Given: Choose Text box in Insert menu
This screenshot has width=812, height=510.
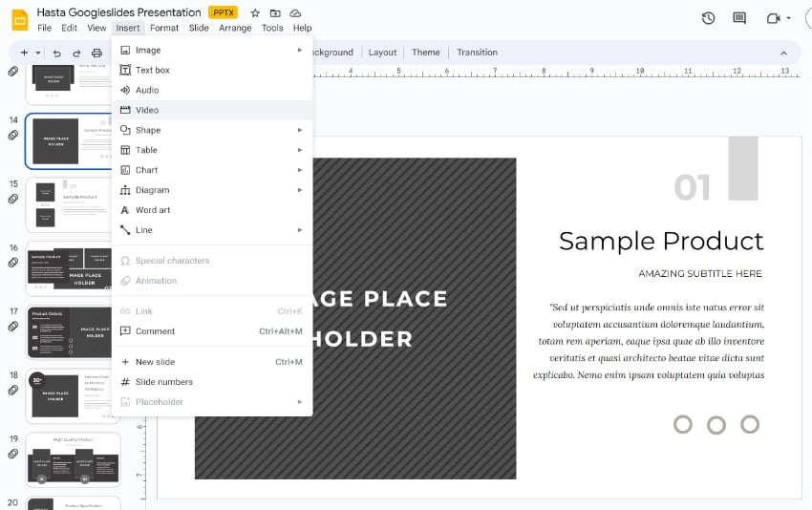Looking at the screenshot, I should pyautogui.click(x=152, y=70).
